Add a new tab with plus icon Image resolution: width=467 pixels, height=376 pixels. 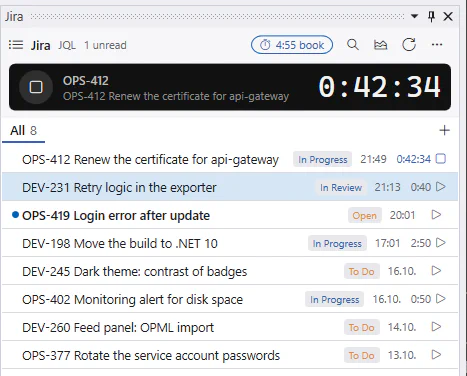[x=444, y=130]
